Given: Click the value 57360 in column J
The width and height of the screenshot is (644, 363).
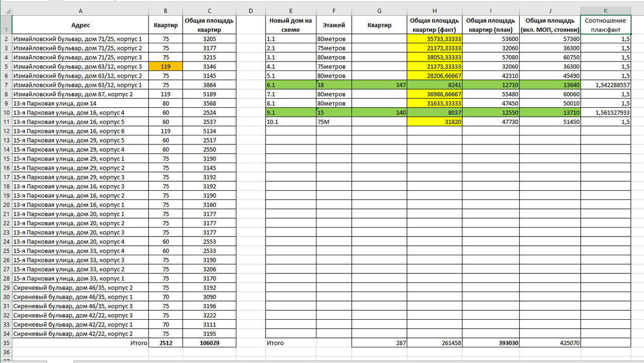Looking at the screenshot, I should click(x=550, y=39).
